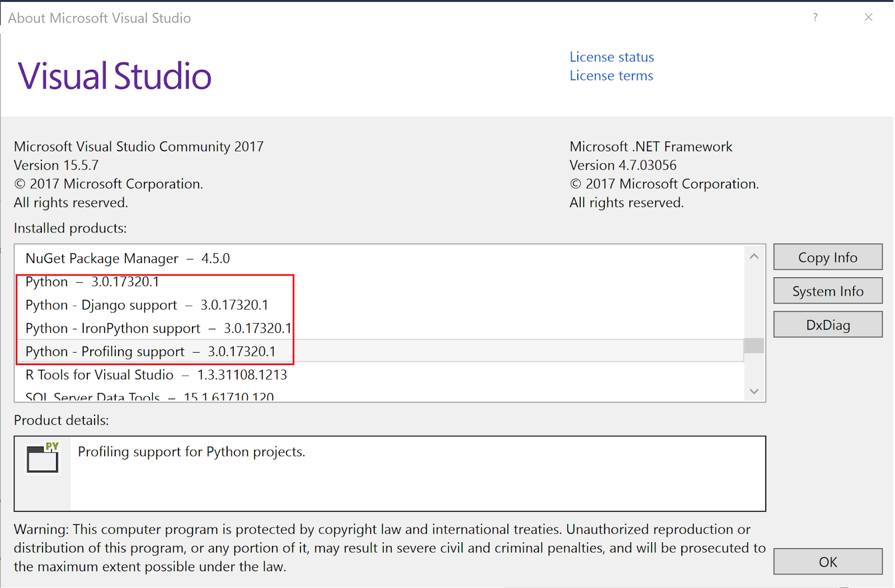895x588 pixels.
Task: Open the License status link
Action: pyautogui.click(x=611, y=57)
